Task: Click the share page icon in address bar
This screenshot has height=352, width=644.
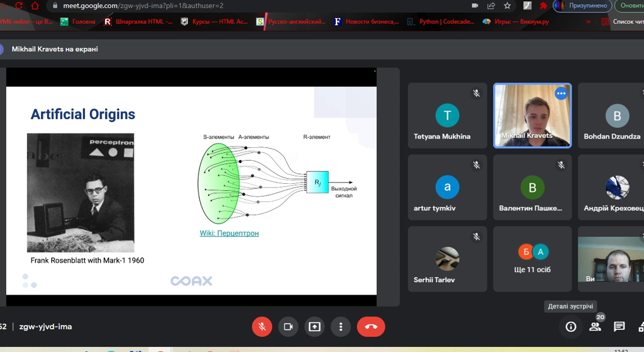Action: [x=491, y=6]
